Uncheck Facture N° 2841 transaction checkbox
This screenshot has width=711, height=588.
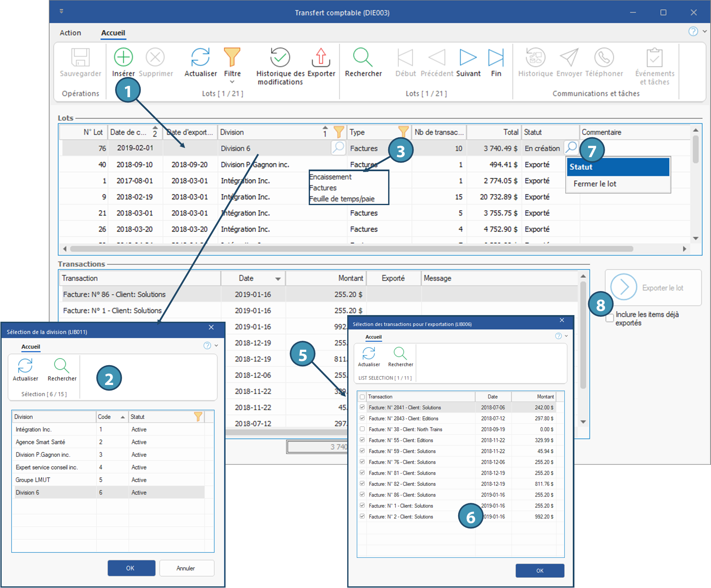363,407
